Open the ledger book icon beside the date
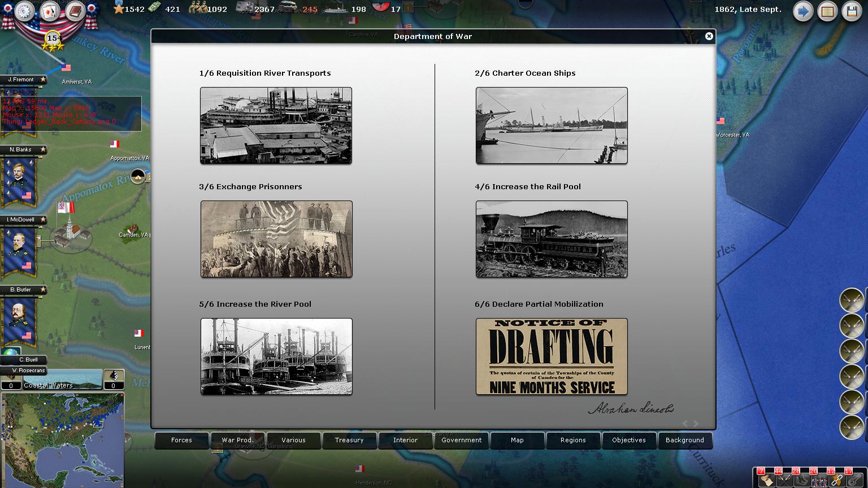Image resolution: width=868 pixels, height=488 pixels. tap(827, 11)
